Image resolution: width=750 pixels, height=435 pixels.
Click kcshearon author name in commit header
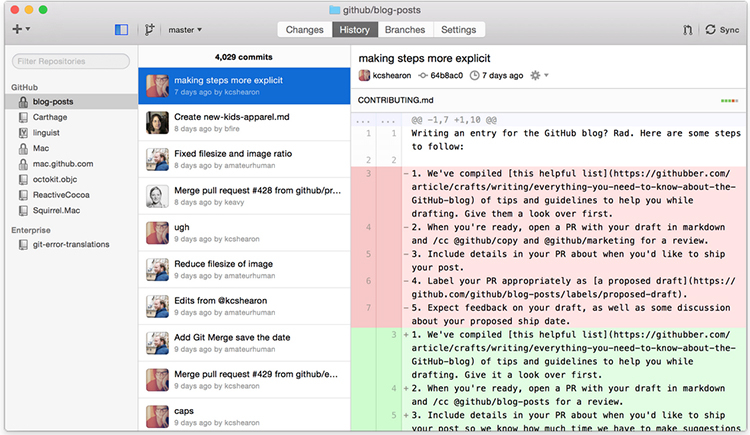[x=392, y=76]
